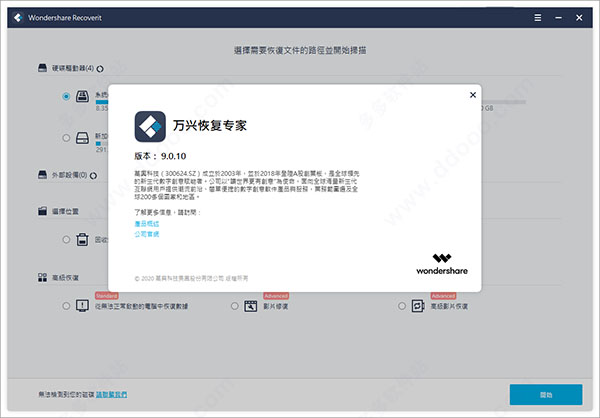600x418 pixels.
Task: Click the 高級影片恢復 label
Action: coord(449,306)
